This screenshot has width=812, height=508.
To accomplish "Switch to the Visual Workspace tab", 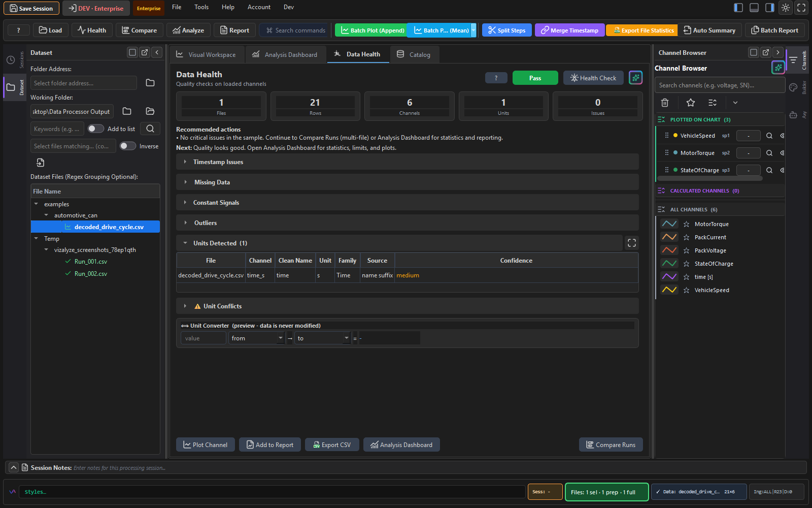I will pyautogui.click(x=207, y=54).
